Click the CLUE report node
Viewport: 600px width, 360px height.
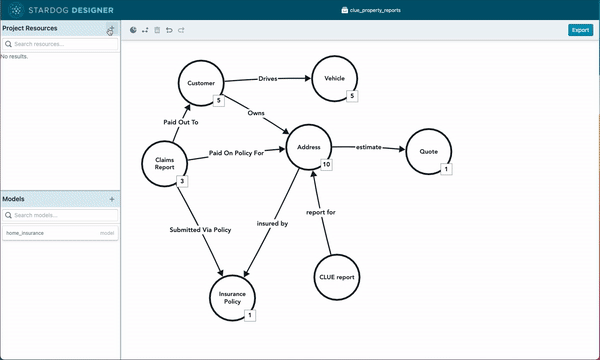point(337,277)
